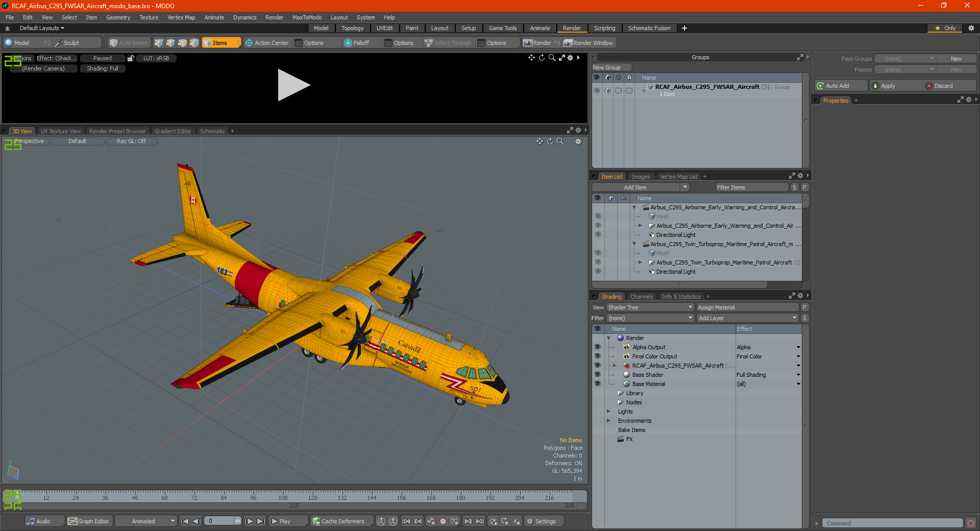Open the Action Center tool
This screenshot has width=980, height=531.
tap(266, 43)
